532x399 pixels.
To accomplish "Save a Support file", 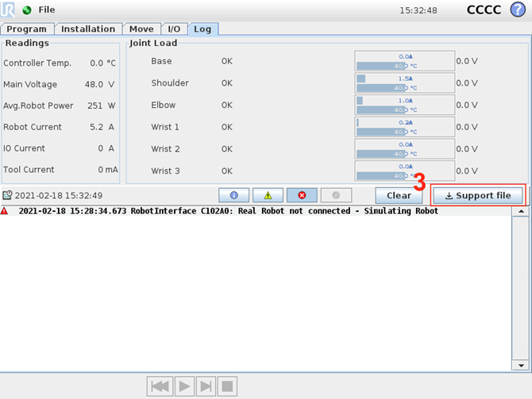I will 478,195.
